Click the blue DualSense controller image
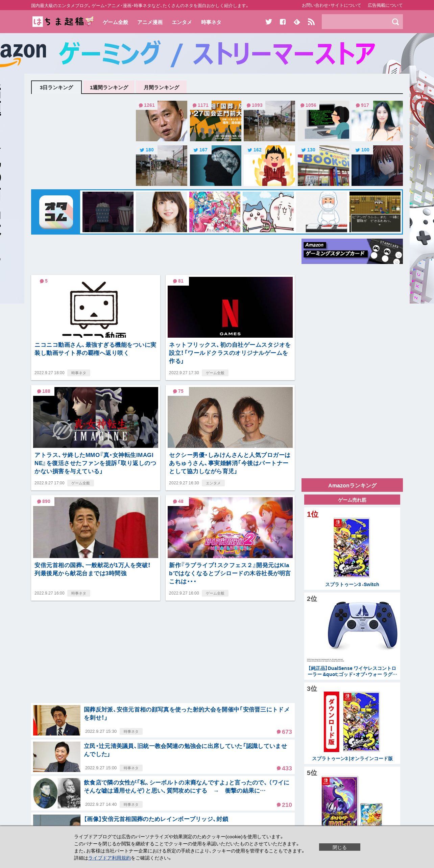The height and width of the screenshot is (868, 434). pyautogui.click(x=362, y=625)
